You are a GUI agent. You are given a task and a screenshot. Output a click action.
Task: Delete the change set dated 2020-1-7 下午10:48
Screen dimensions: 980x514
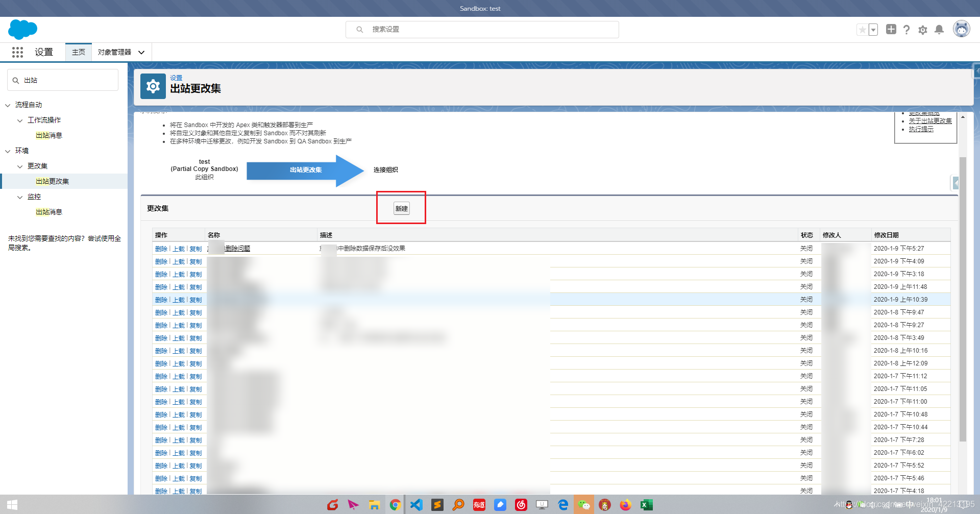point(161,414)
